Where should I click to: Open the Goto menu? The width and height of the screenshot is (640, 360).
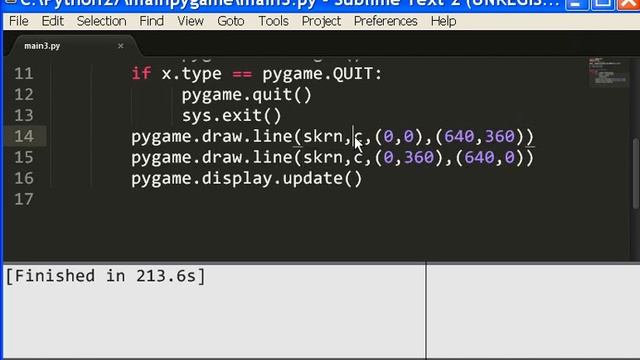tap(231, 21)
